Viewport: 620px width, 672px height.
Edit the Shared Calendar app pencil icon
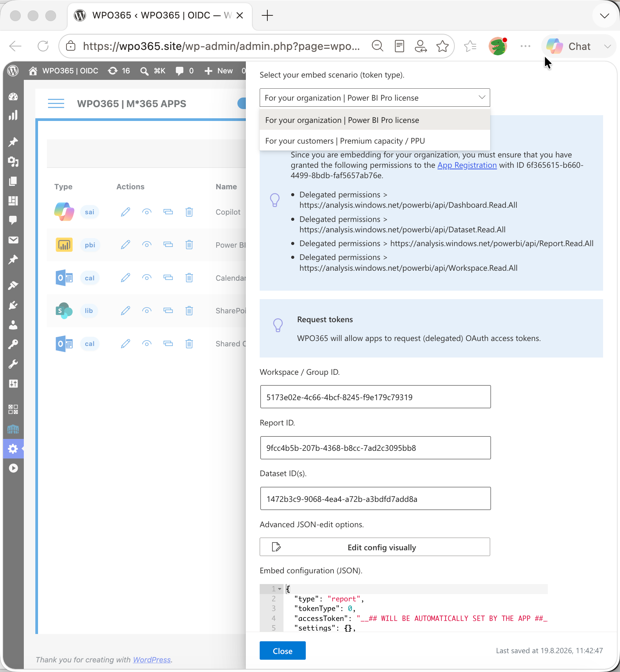coord(126,344)
